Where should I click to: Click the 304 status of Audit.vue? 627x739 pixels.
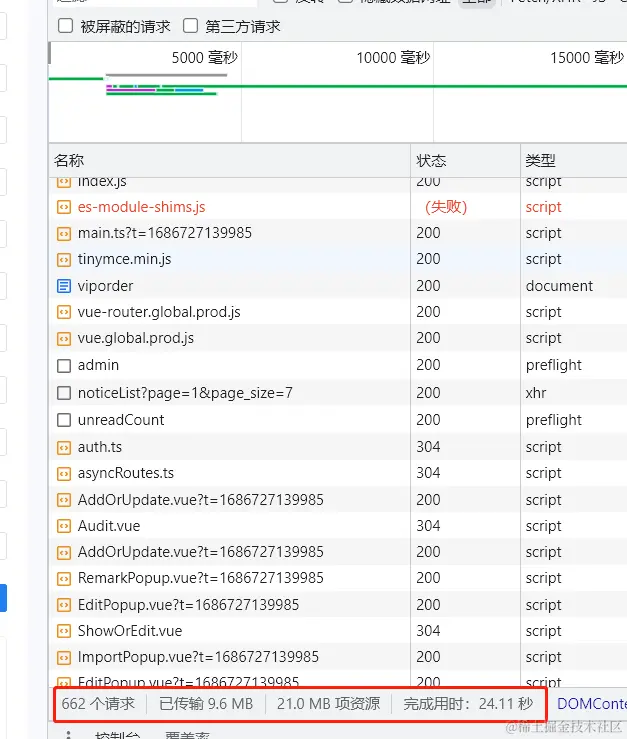428,526
